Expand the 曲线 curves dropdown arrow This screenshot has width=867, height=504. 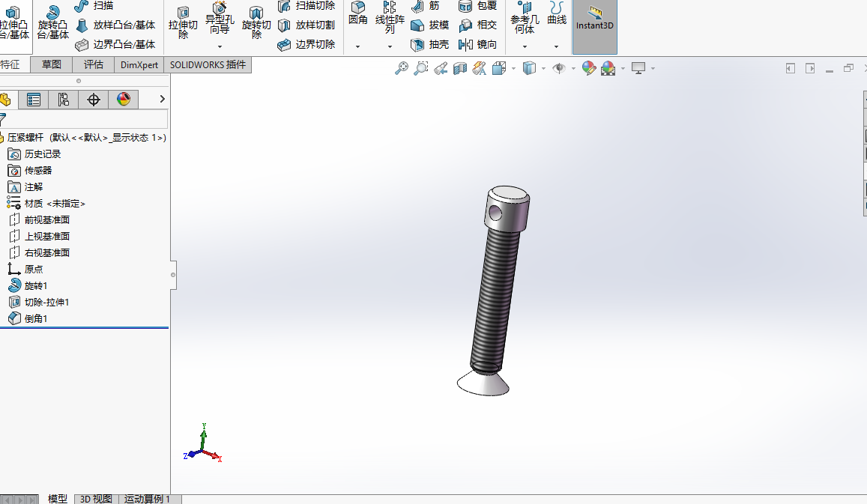pos(556,47)
